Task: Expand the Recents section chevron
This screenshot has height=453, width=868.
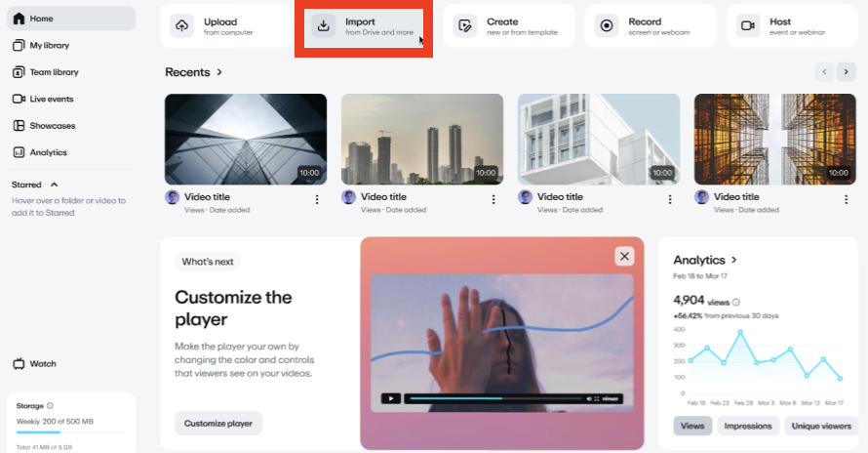Action: point(219,72)
